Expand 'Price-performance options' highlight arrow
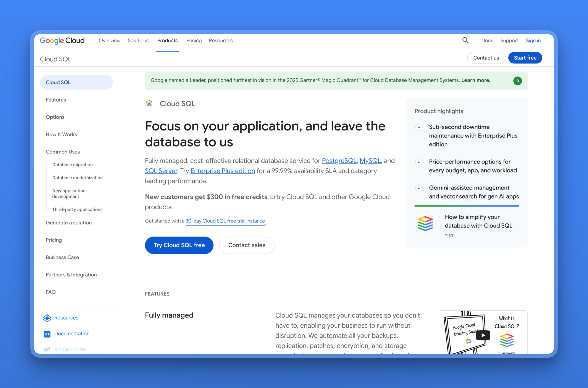Viewport: 588px width, 388px height. tap(419, 162)
